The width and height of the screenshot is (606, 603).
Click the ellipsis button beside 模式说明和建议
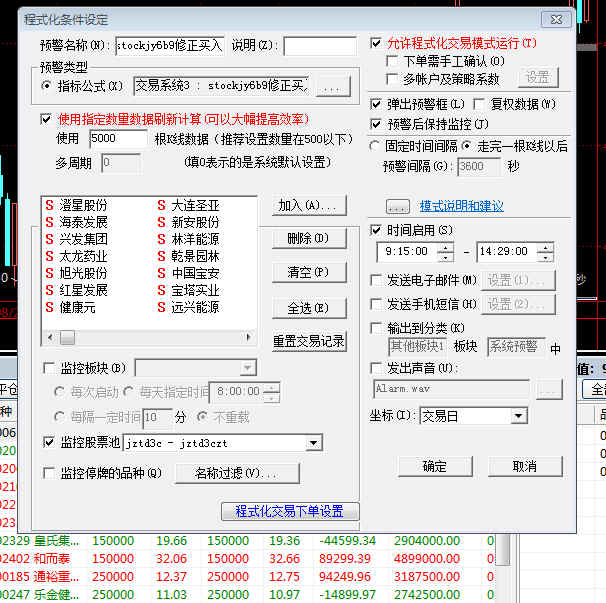[397, 206]
